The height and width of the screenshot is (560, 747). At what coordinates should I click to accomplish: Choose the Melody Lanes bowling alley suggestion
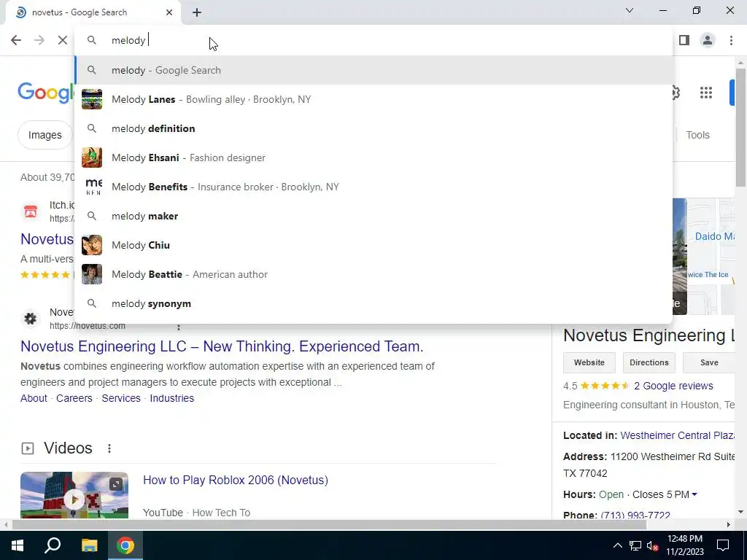[373, 99]
